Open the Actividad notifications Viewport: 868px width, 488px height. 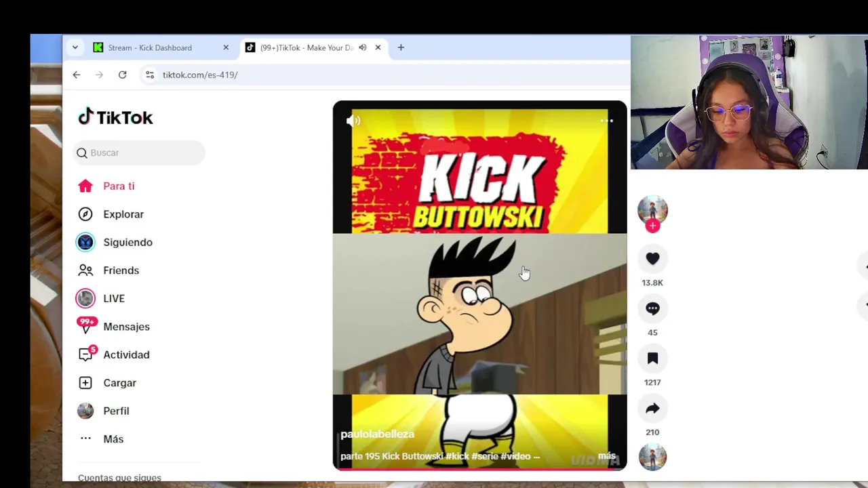(x=113, y=354)
